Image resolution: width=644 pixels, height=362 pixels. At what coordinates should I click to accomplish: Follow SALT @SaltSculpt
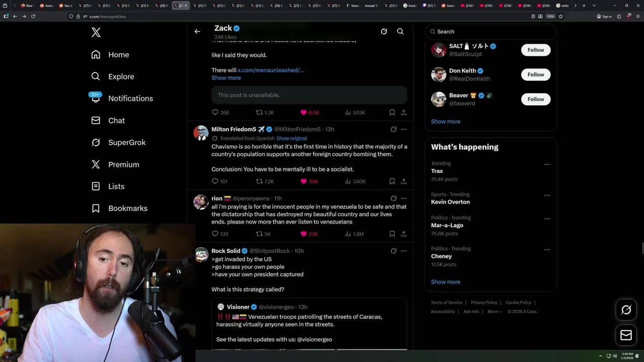tap(536, 50)
